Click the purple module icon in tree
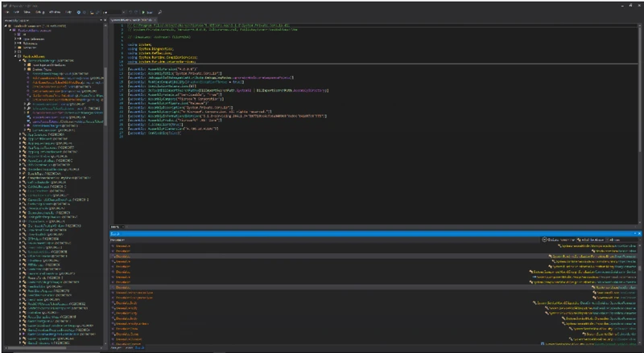Screen dimensions: 644x353 [14, 30]
